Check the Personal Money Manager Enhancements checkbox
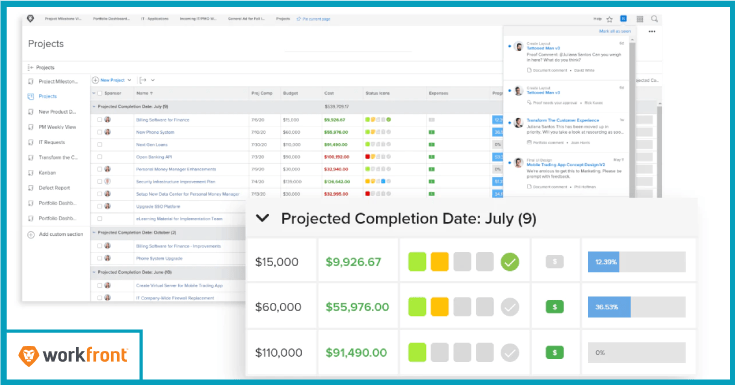735x385 pixels. point(99,169)
